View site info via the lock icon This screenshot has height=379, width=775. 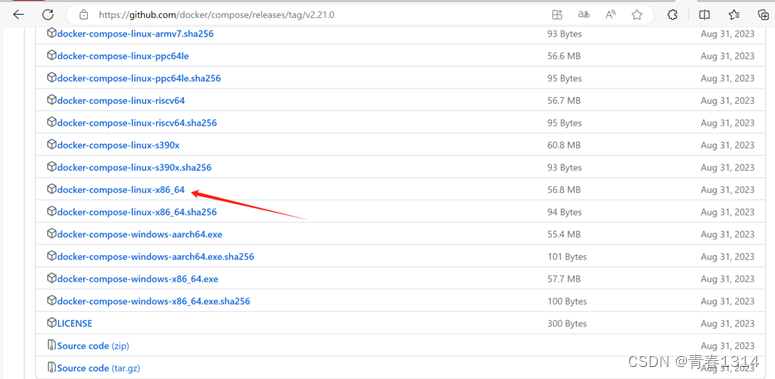click(x=84, y=15)
